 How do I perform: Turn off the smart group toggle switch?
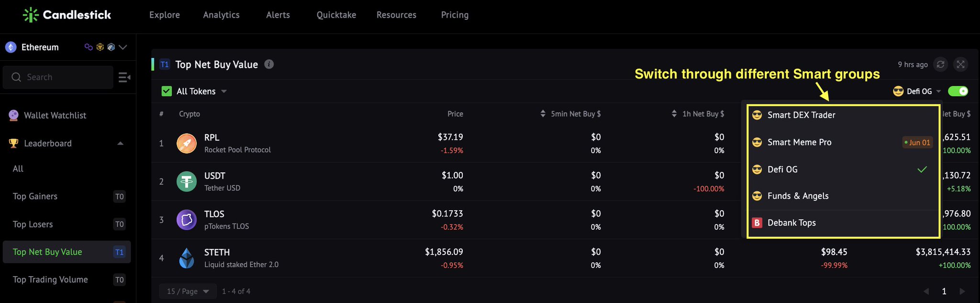pyautogui.click(x=958, y=91)
